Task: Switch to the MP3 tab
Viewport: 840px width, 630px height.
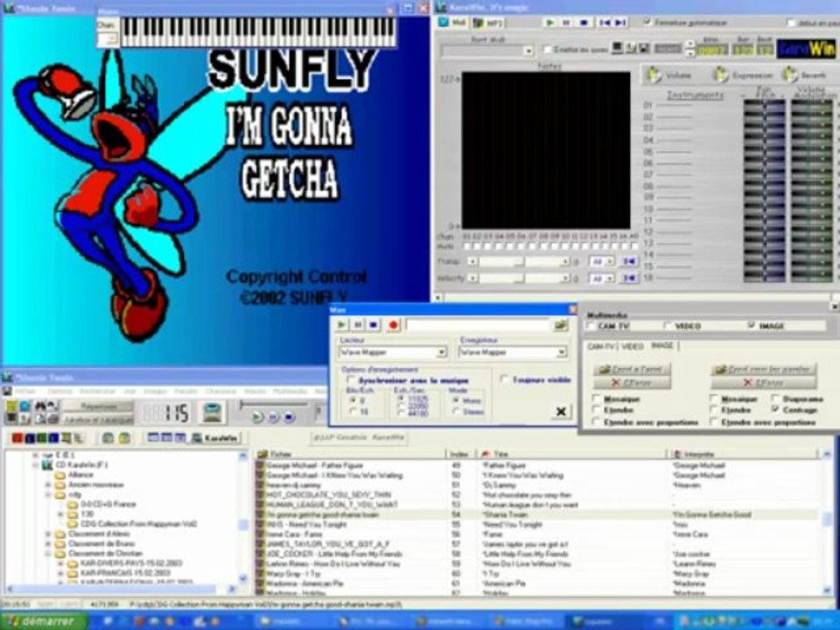Action: pos(486,23)
